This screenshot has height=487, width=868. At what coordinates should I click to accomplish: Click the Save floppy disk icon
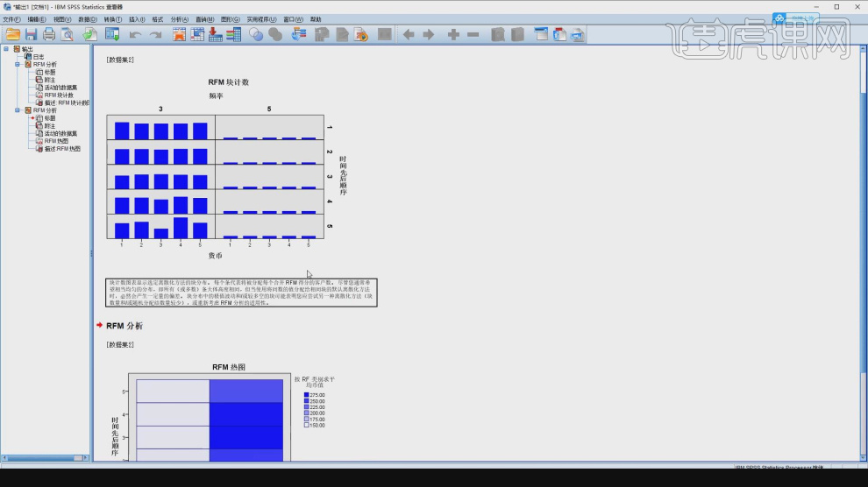coord(31,34)
